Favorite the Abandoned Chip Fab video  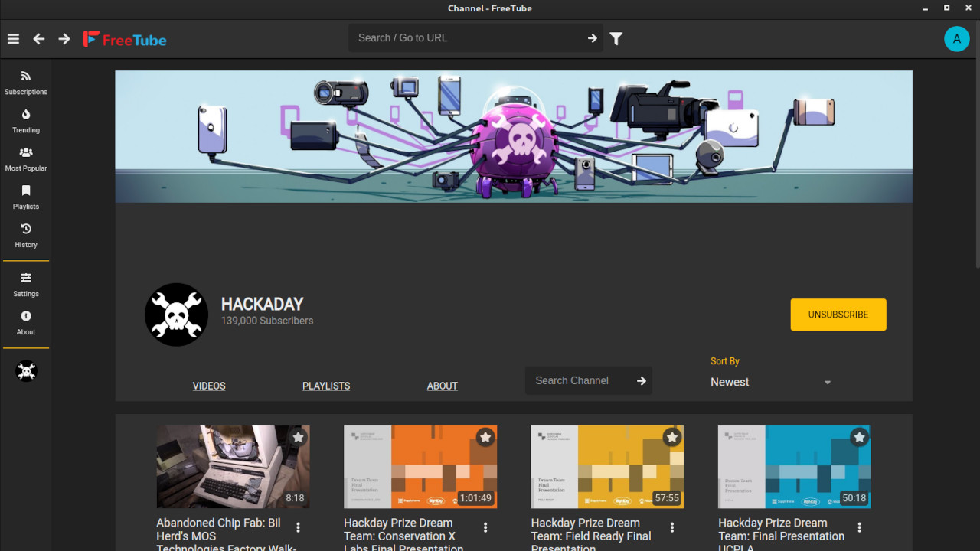point(299,437)
